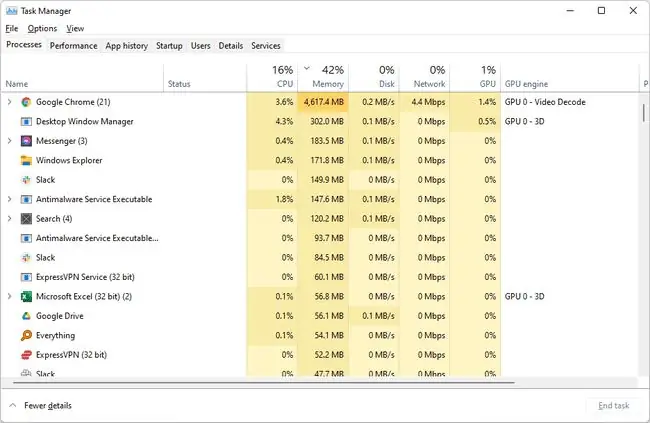Viewport: 650px width, 423px height.
Task: Sort by the Name column header
Action: (x=82, y=78)
